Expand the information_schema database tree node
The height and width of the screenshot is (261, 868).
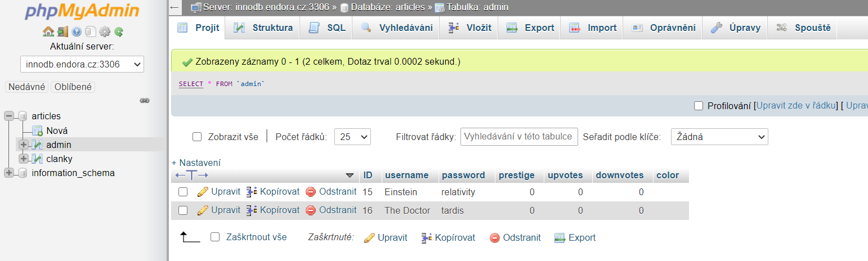[9, 173]
